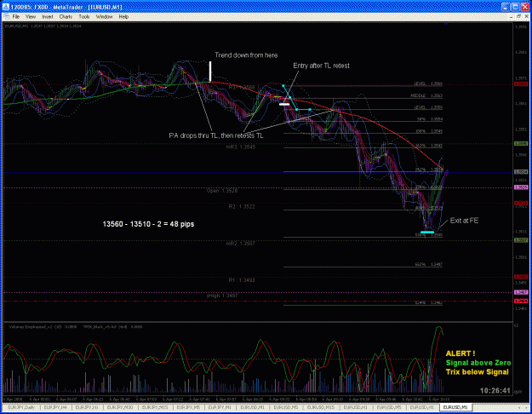The width and height of the screenshot is (532, 414).
Task: Click the yellow 'ALERT !' text
Action: click(460, 354)
